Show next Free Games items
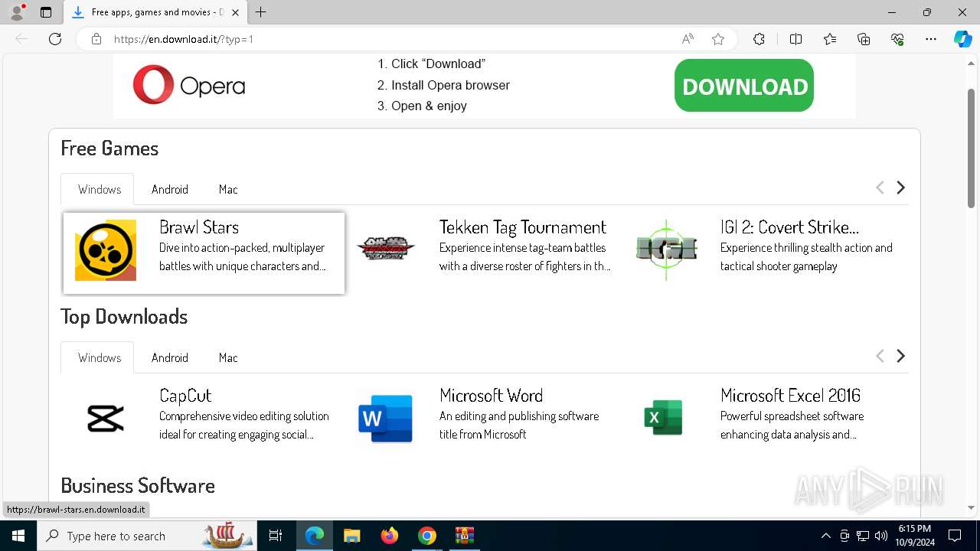Viewport: 980px width, 551px height. [900, 187]
